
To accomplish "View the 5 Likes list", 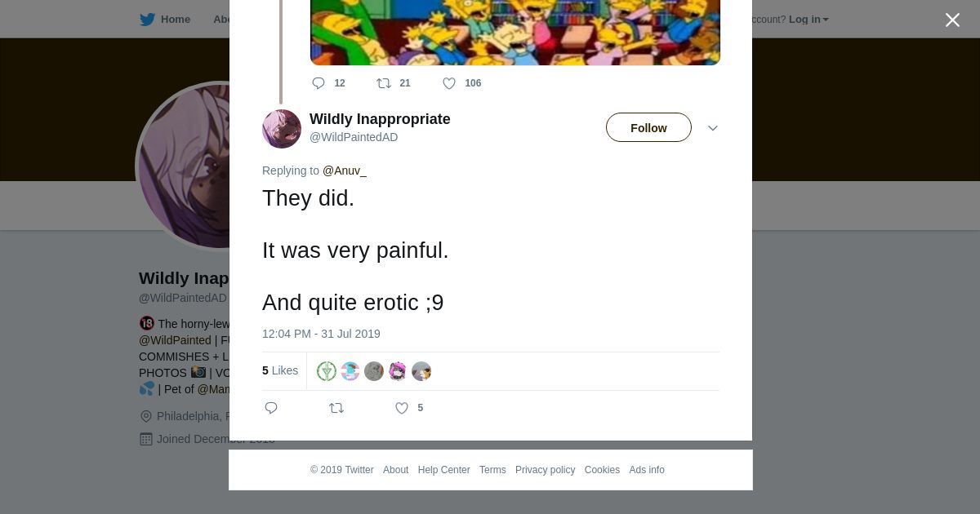I will 280,370.
